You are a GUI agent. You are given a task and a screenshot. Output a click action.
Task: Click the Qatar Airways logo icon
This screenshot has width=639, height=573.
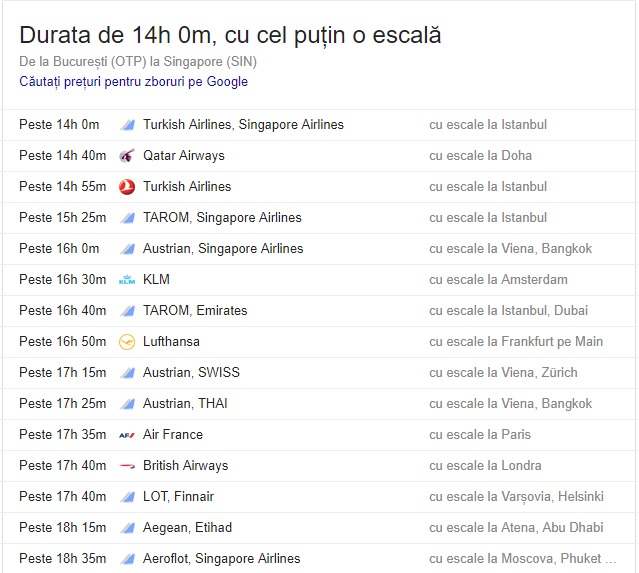click(127, 156)
